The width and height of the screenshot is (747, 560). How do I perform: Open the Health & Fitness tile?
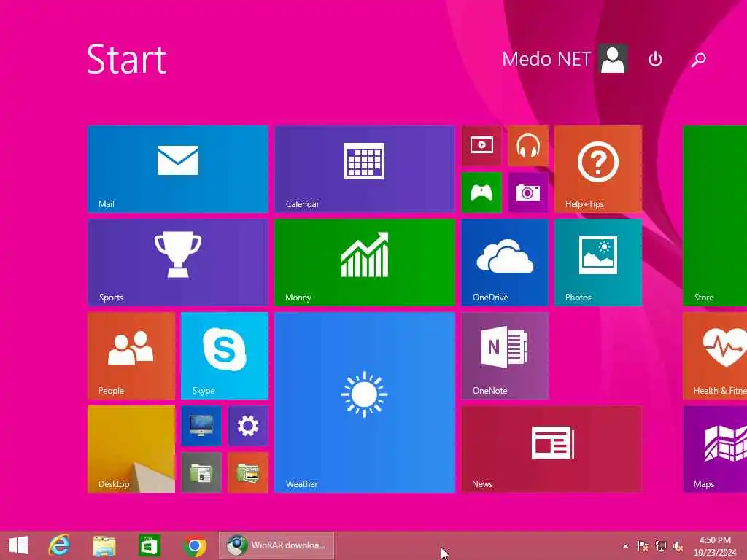pos(715,356)
